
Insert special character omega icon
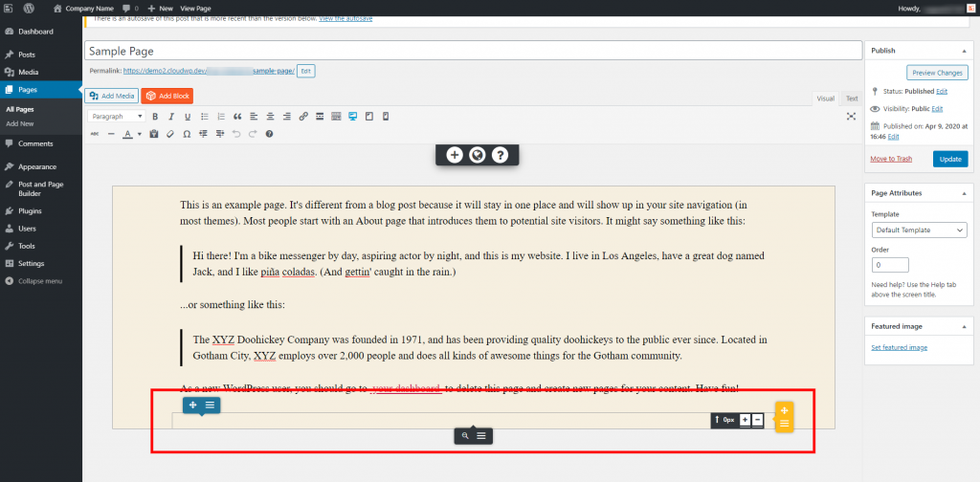click(187, 134)
